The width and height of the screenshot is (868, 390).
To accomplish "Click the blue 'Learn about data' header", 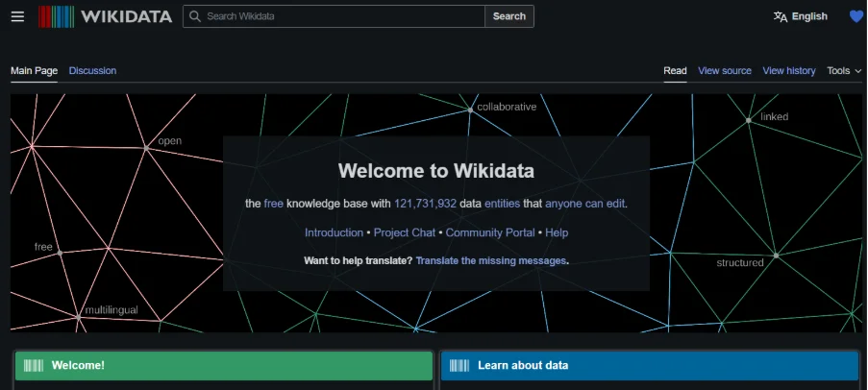I will tap(650, 366).
